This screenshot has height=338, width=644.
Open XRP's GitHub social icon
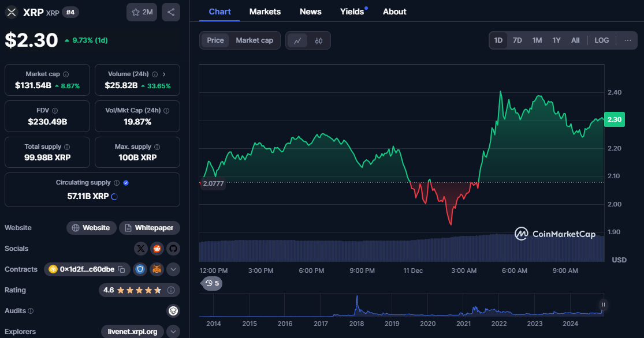pyautogui.click(x=173, y=249)
